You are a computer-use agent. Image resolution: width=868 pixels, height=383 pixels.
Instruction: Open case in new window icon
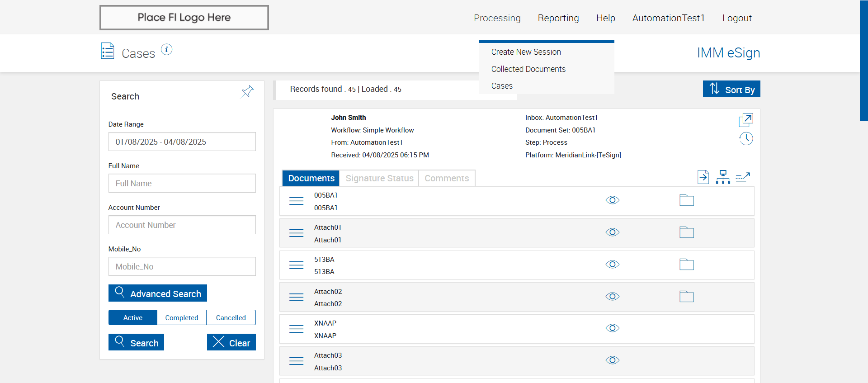pos(745,120)
